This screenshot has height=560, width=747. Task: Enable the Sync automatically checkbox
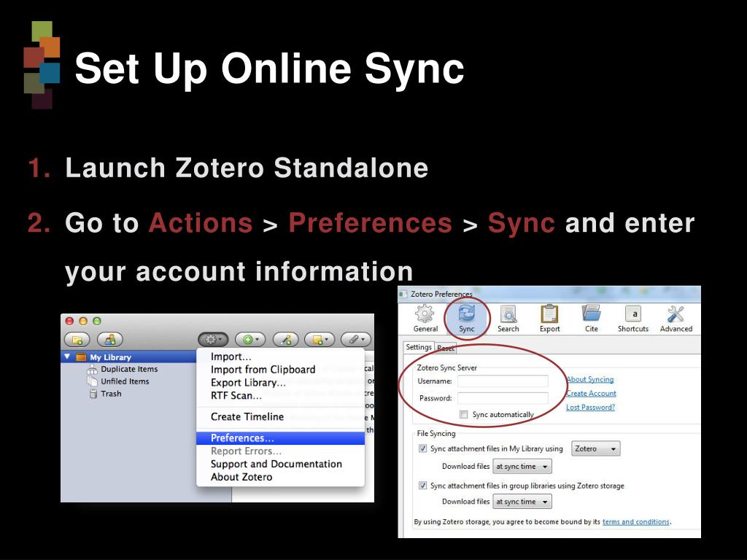[x=463, y=414]
